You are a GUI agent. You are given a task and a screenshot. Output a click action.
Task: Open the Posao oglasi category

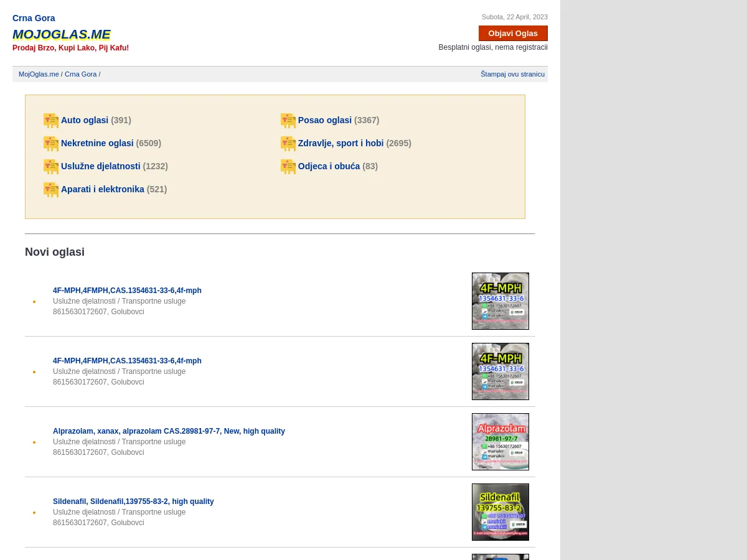point(325,120)
